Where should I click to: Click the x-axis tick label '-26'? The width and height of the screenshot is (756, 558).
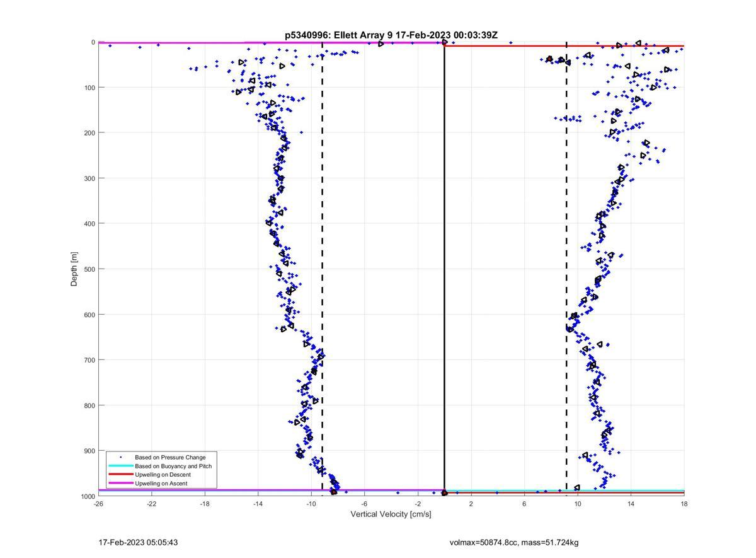[x=98, y=504]
